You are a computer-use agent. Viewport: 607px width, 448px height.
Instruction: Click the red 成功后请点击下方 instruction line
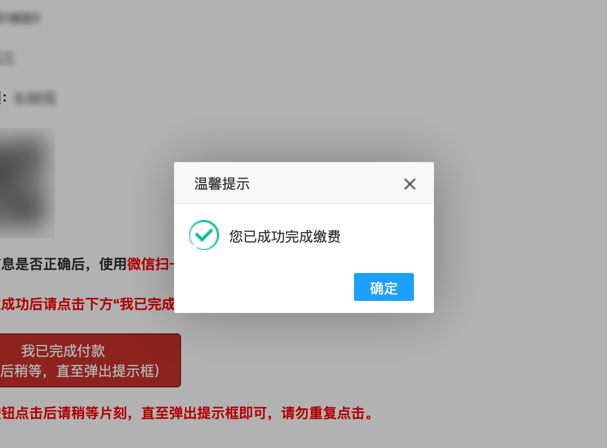(x=87, y=304)
